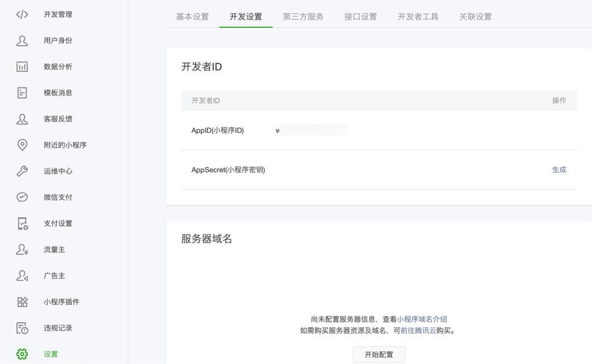Click the 模板消息 document icon
This screenshot has width=592, height=364.
22,92
